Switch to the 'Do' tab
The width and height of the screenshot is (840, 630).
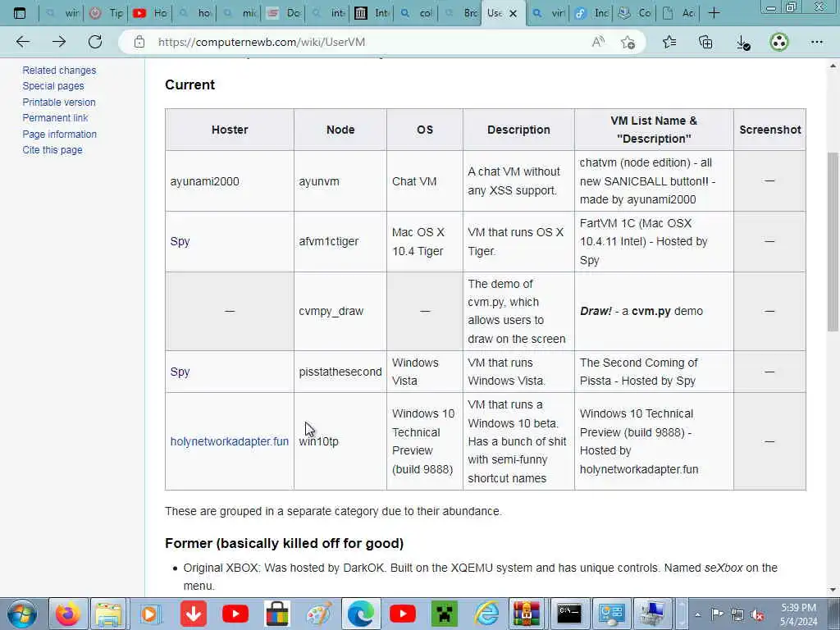[283, 13]
